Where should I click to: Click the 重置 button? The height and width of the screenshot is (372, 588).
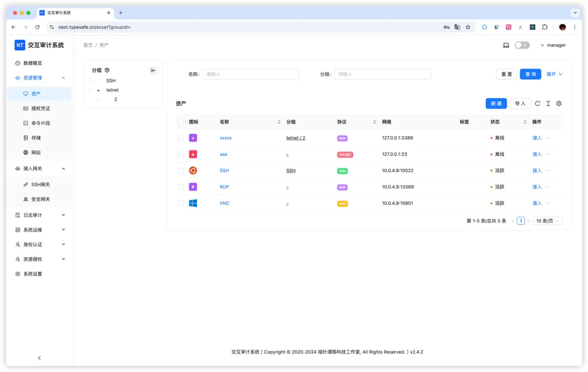click(507, 74)
